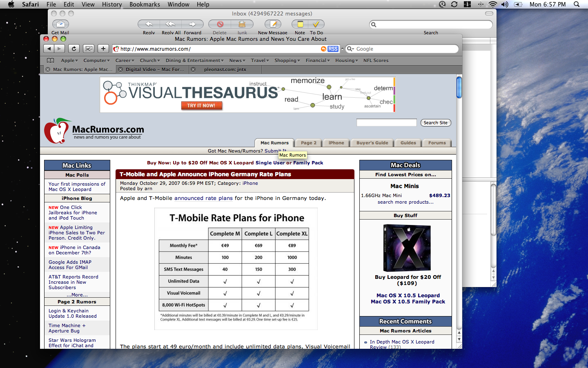The height and width of the screenshot is (368, 588).
Task: Expand the Travel bookmarks folder dropdown
Action: click(260, 61)
